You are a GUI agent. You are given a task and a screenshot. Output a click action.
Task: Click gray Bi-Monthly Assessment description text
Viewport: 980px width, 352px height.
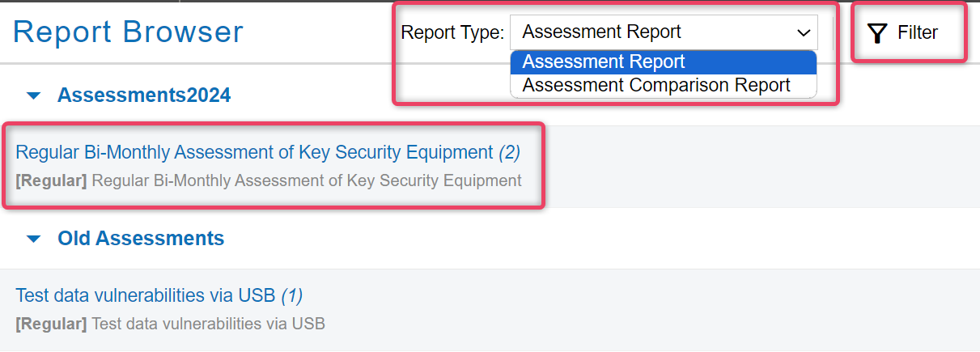coord(307,180)
